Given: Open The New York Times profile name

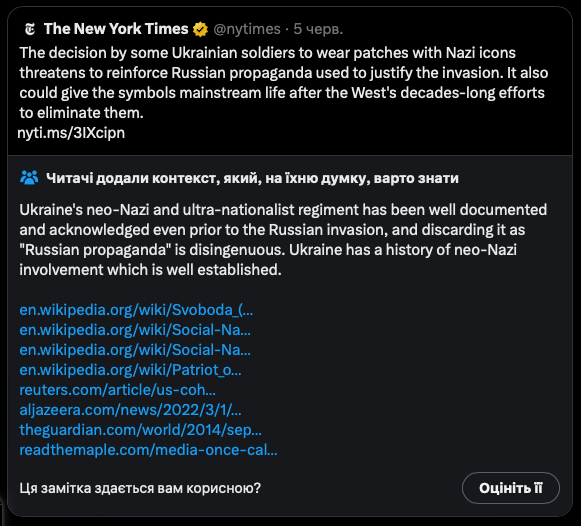Looking at the screenshot, I should tap(116, 29).
